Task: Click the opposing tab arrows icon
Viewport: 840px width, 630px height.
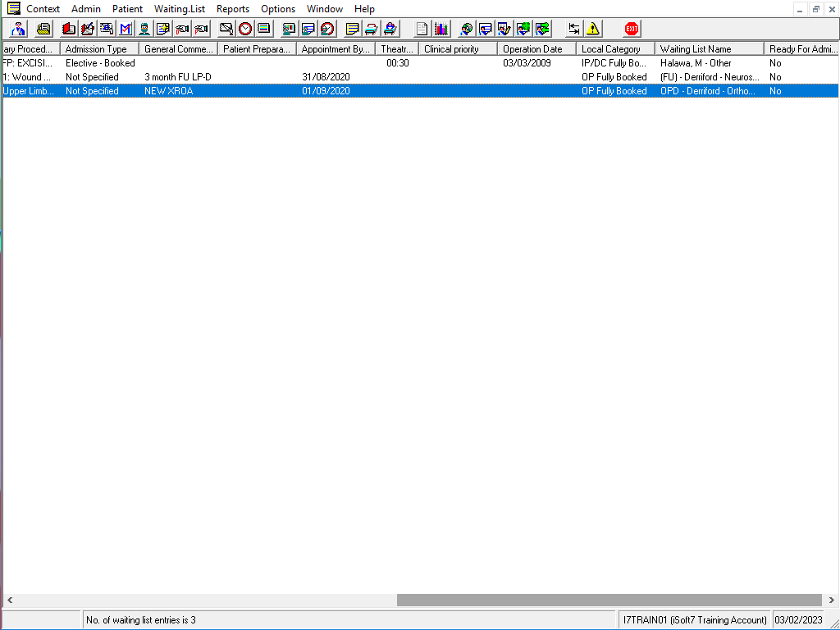Action: pyautogui.click(x=573, y=29)
